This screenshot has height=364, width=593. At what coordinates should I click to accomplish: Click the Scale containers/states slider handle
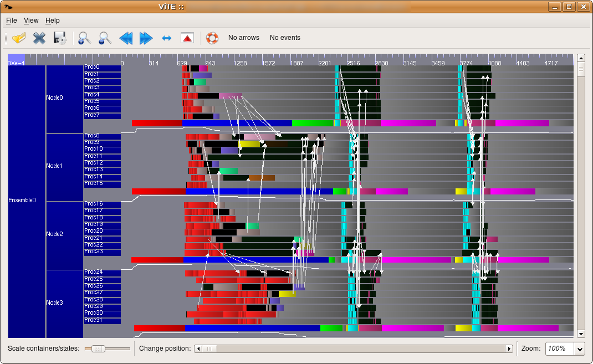(98, 348)
